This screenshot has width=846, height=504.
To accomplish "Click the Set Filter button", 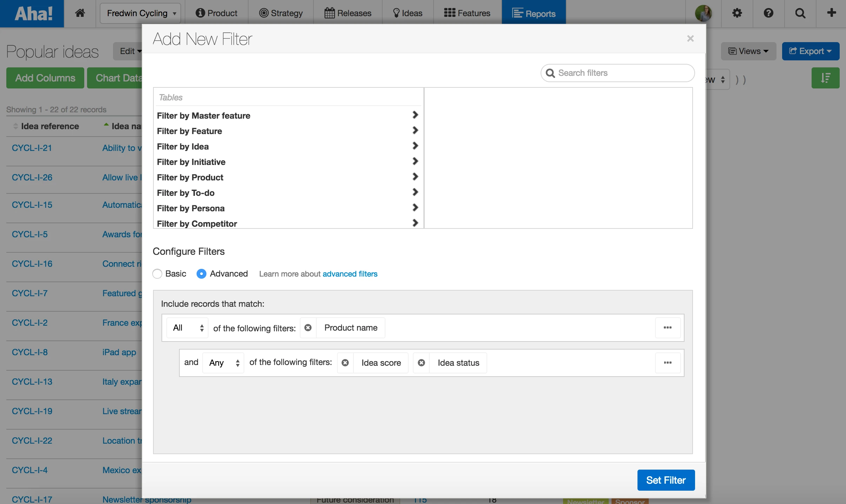I will (x=666, y=480).
